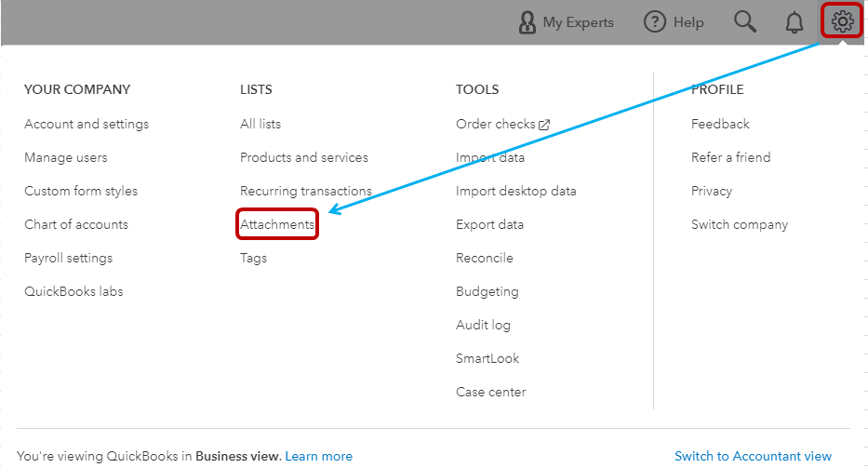The width and height of the screenshot is (868, 468).
Task: Click the TOOLS heading
Action: pyautogui.click(x=477, y=89)
